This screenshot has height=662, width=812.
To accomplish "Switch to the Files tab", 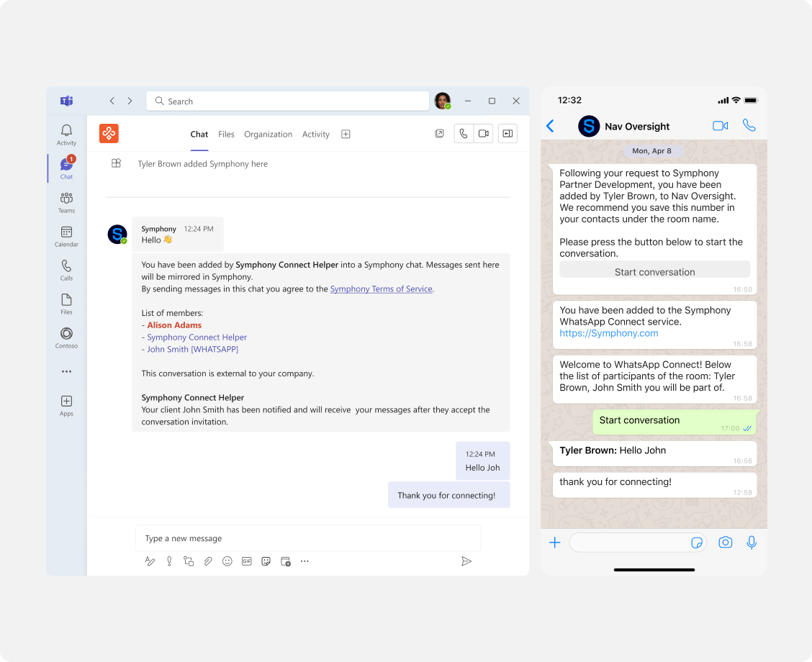I will 226,134.
